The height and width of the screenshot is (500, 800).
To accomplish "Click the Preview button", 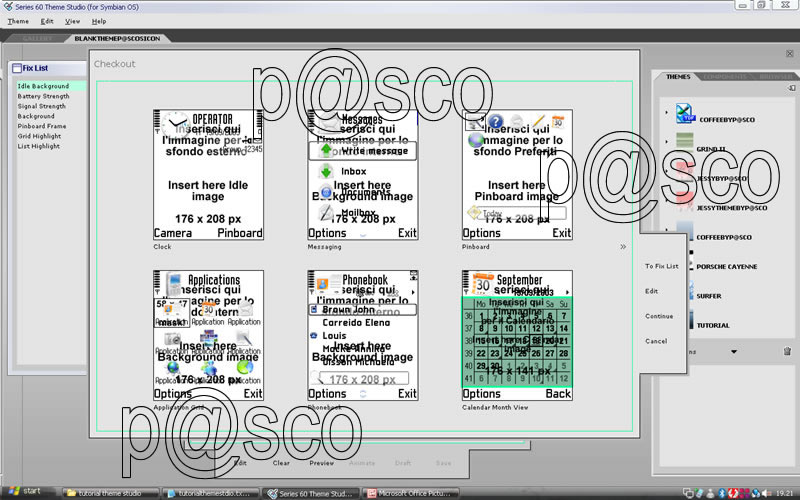I will pos(321,463).
